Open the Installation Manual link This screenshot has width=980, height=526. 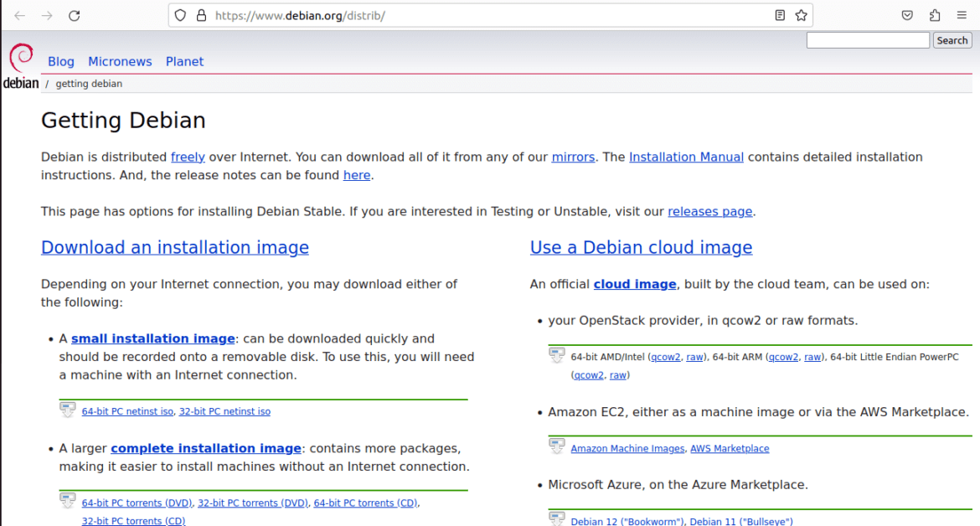pyautogui.click(x=686, y=157)
